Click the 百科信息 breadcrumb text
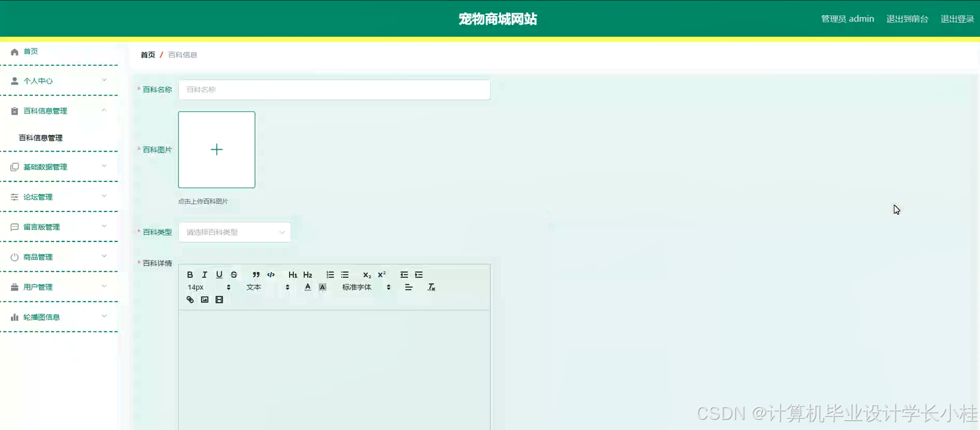Viewport: 980px width, 430px height. coord(183,55)
